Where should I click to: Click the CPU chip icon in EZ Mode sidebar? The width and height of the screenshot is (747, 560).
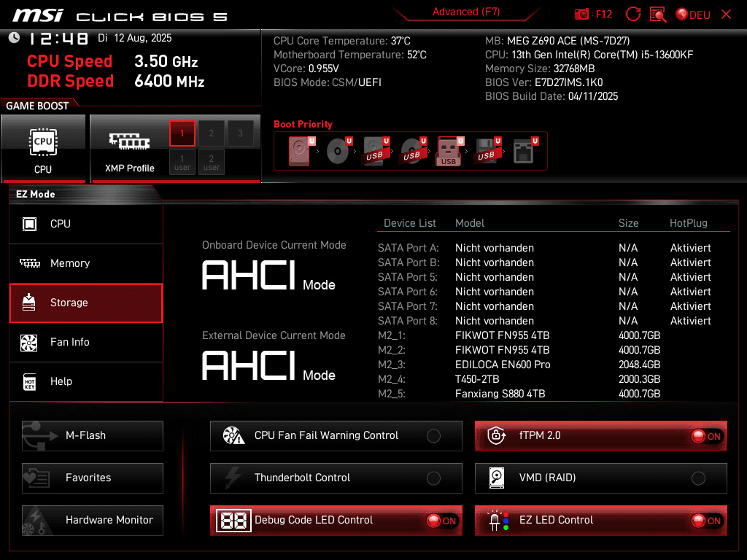(29, 224)
